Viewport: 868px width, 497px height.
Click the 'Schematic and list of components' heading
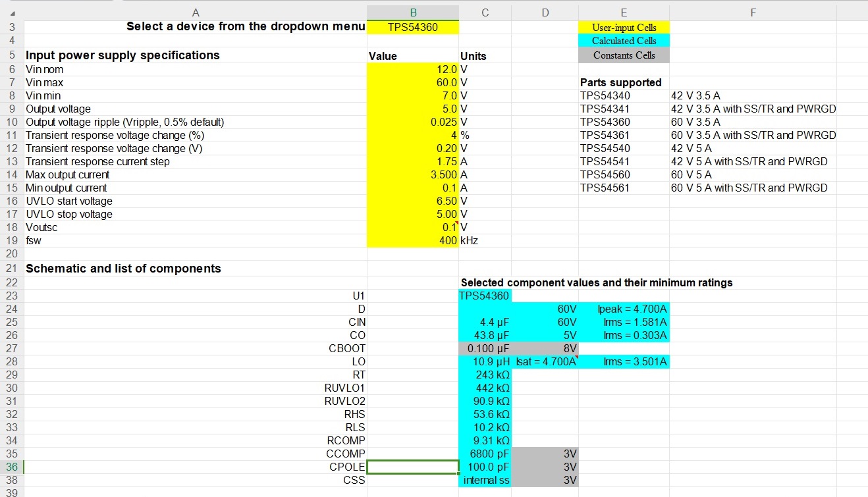(123, 269)
